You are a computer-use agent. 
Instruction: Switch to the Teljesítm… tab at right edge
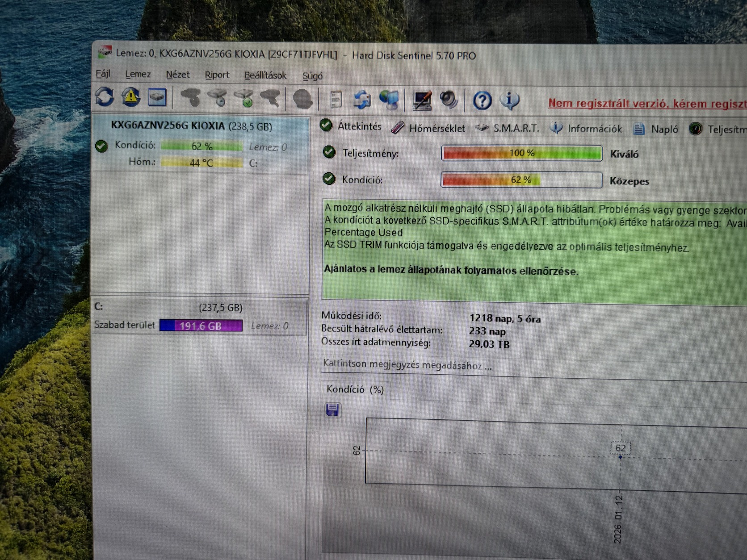[x=718, y=130]
